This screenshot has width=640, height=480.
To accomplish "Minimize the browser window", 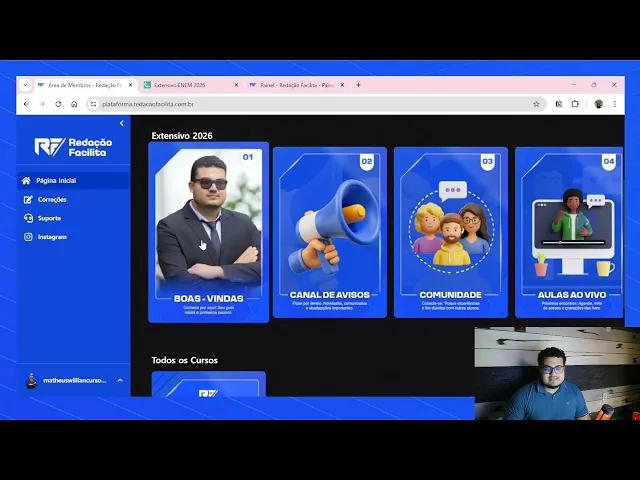I will click(x=573, y=85).
